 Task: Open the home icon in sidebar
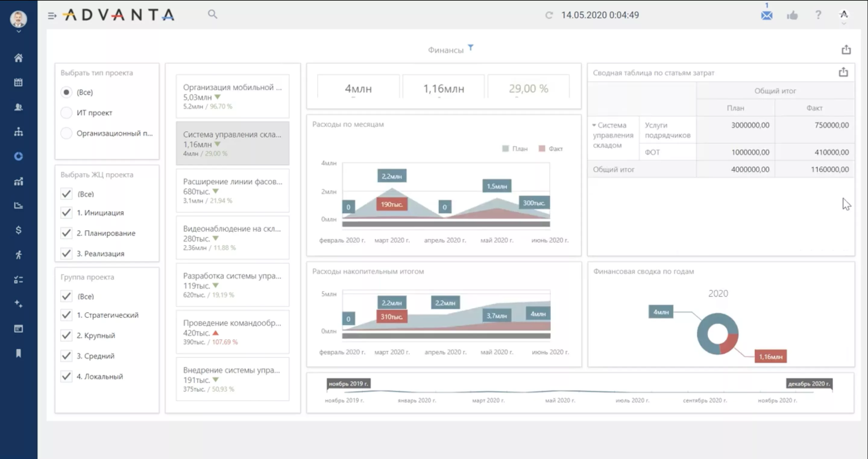pyautogui.click(x=18, y=58)
